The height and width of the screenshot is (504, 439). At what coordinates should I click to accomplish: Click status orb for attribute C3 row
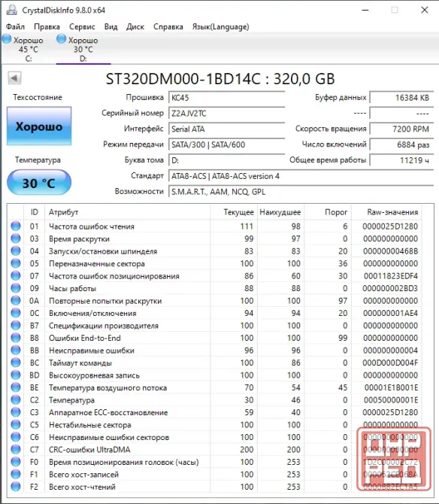pyautogui.click(x=16, y=412)
